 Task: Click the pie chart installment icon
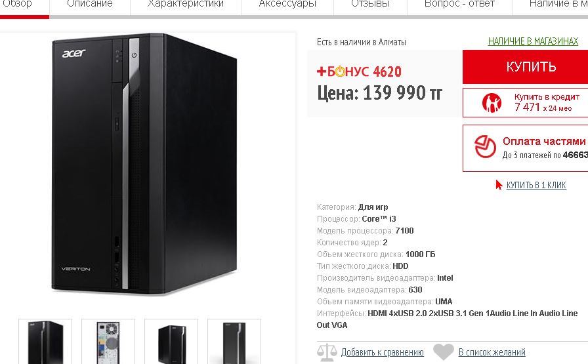[485, 146]
